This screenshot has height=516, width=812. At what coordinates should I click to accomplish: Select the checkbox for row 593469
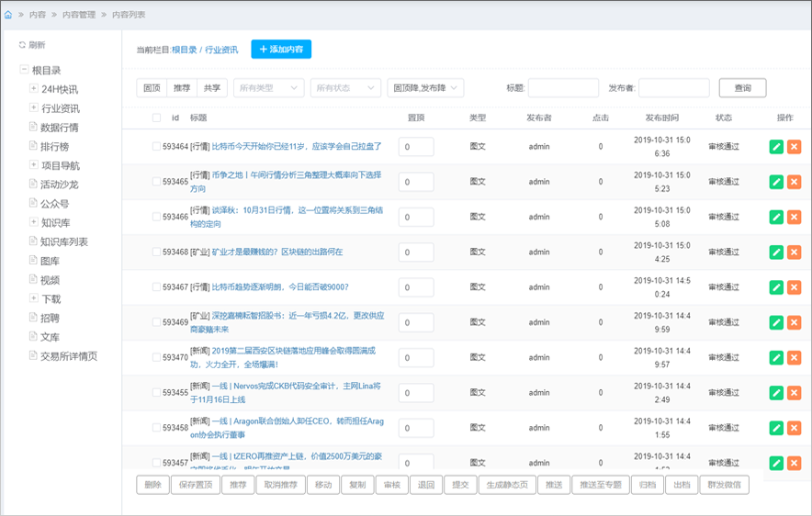click(156, 322)
